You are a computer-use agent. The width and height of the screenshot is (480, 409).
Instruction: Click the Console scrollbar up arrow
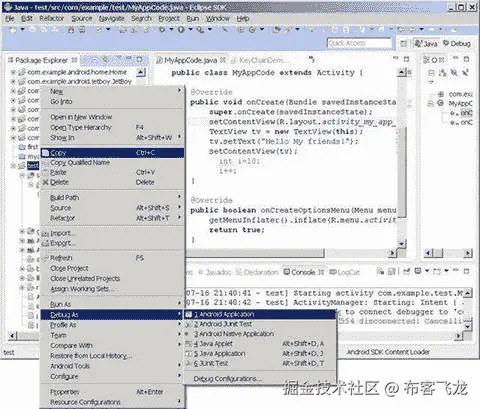coord(468,293)
